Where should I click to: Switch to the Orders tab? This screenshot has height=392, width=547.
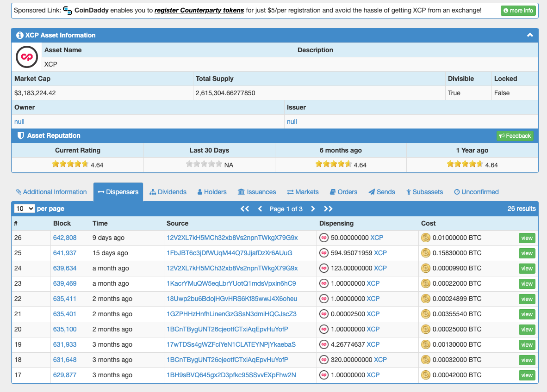point(344,192)
